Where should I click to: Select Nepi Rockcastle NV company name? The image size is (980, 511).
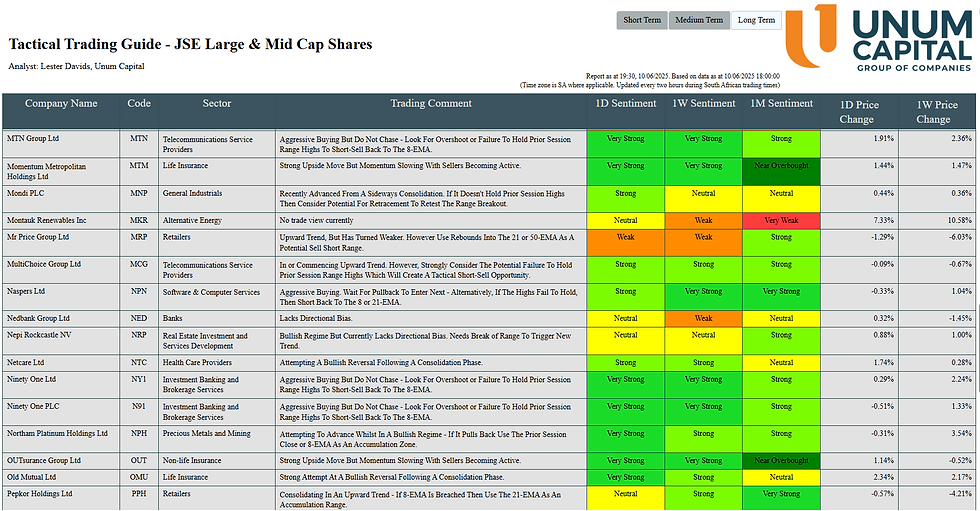point(39,335)
